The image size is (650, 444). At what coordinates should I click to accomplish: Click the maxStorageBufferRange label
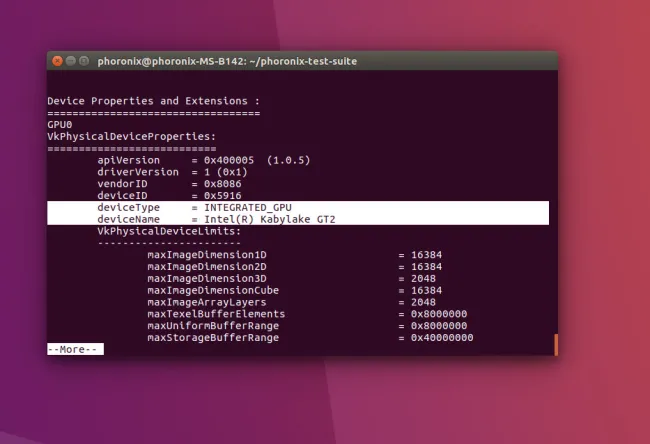pos(213,337)
